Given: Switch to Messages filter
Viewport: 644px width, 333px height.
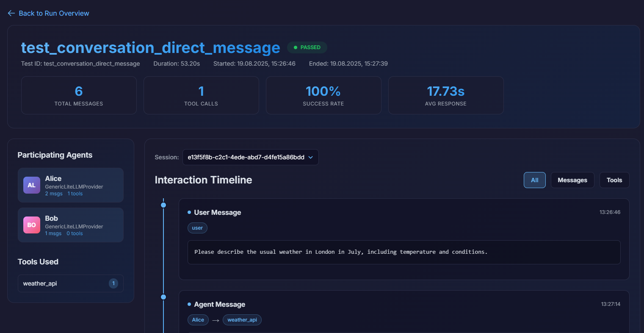Looking at the screenshot, I should click(x=572, y=180).
